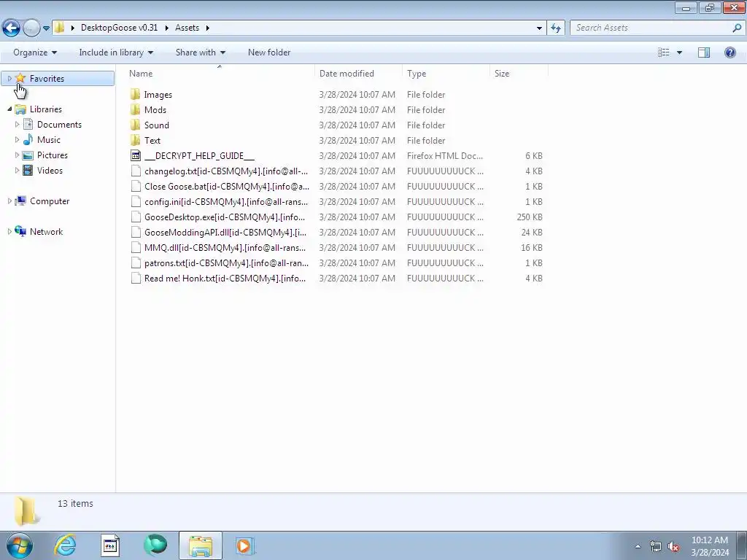The width and height of the screenshot is (747, 560).
Task: Expand the Pictures library arrow
Action: [18, 155]
